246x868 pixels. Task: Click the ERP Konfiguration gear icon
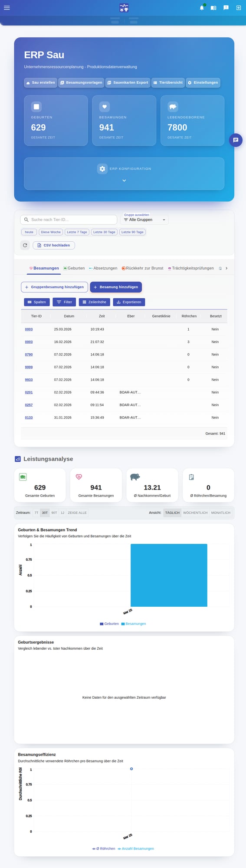(x=102, y=169)
